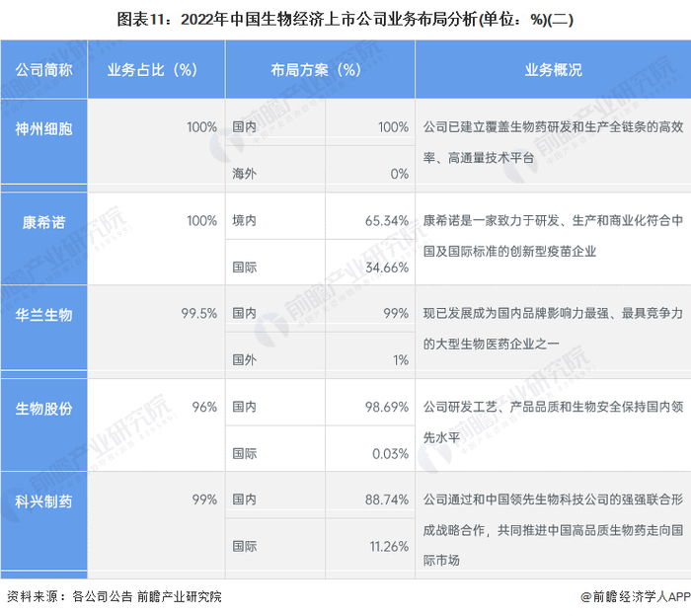Click 国外 label in 华兰生物 row
Image resolution: width=691 pixels, height=616 pixels.
click(244, 360)
